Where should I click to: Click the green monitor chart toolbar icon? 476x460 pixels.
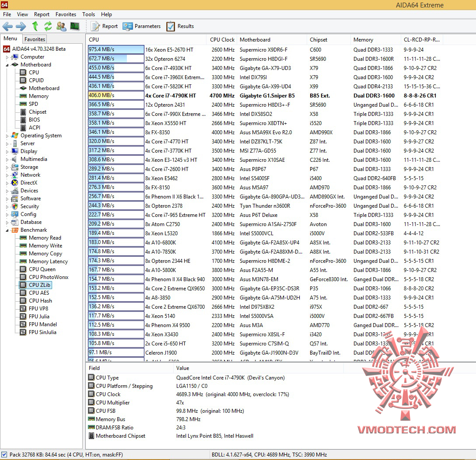click(x=75, y=26)
